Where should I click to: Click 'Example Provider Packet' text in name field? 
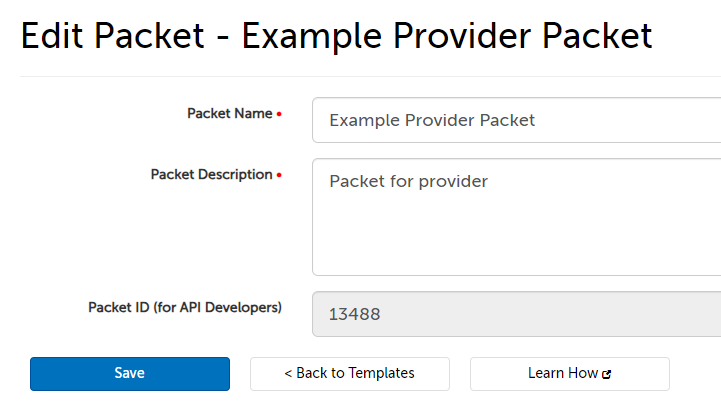(432, 120)
